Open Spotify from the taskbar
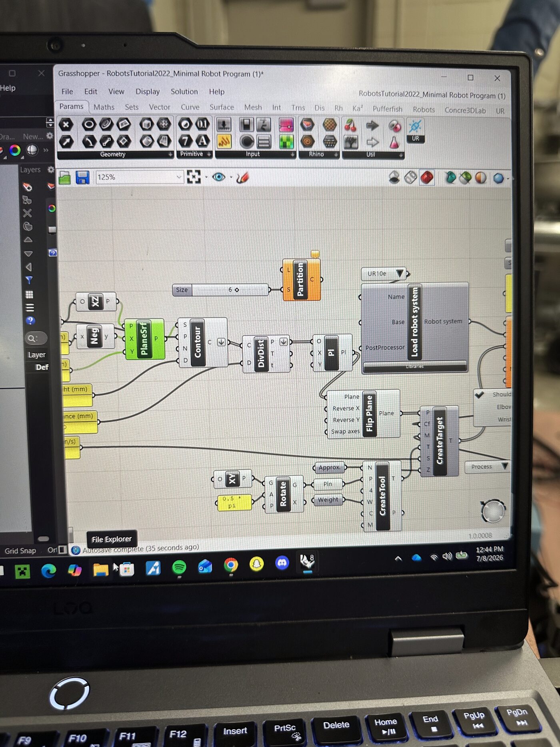This screenshot has width=560, height=747. tap(179, 567)
